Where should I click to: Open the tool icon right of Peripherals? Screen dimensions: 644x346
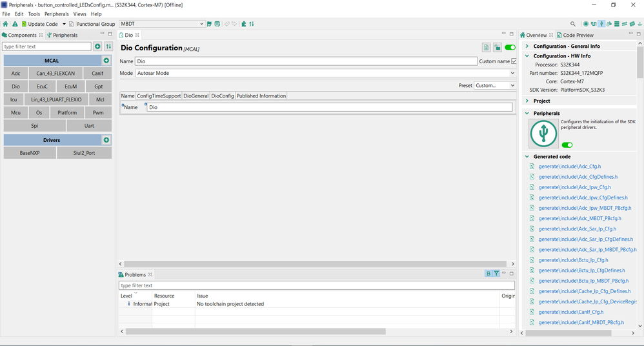[609, 24]
